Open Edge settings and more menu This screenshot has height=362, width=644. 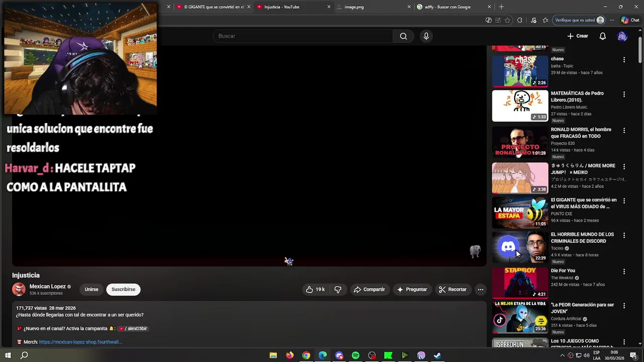point(612,20)
